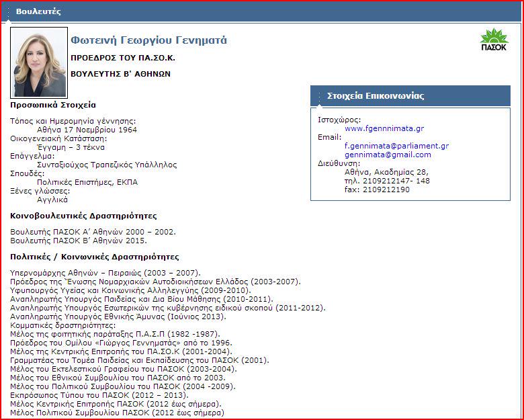Click the text Πολιτικές Επιστήμες, ΕΚΠΑ
524x420 pixels.
87,182
